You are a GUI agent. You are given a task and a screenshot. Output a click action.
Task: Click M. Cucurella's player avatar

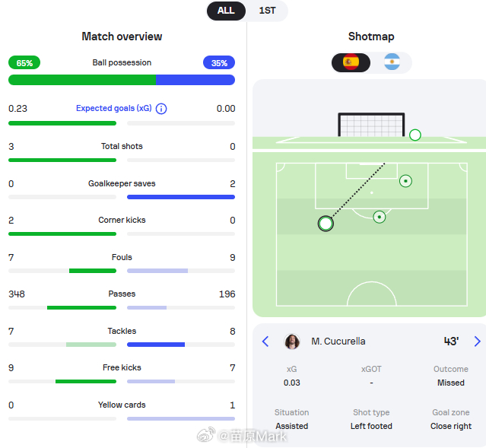(292, 342)
